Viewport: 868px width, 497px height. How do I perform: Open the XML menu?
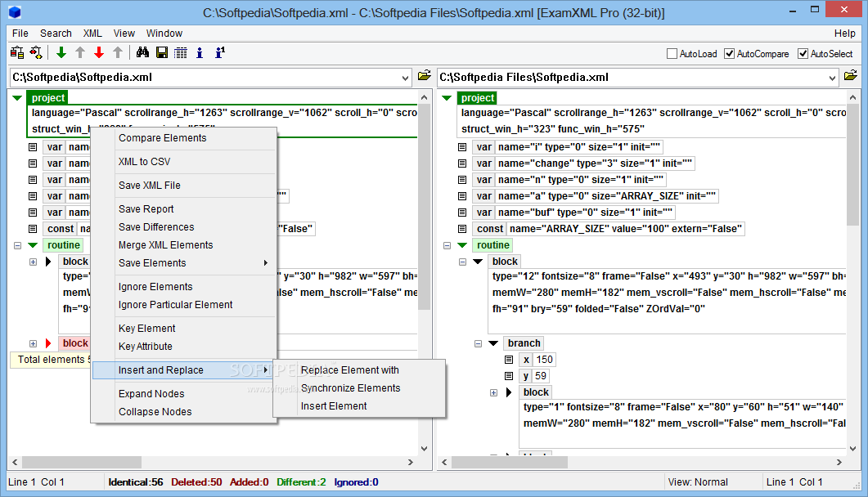(92, 34)
